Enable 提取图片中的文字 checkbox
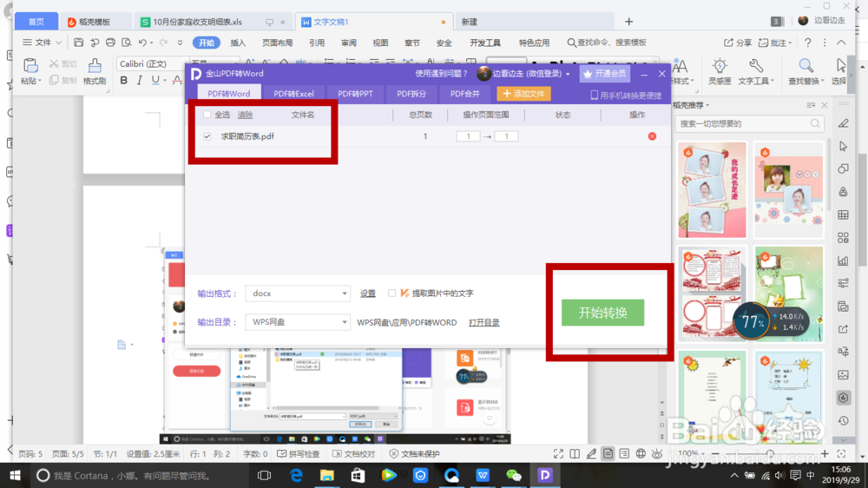This screenshot has width=868, height=488. [x=392, y=293]
